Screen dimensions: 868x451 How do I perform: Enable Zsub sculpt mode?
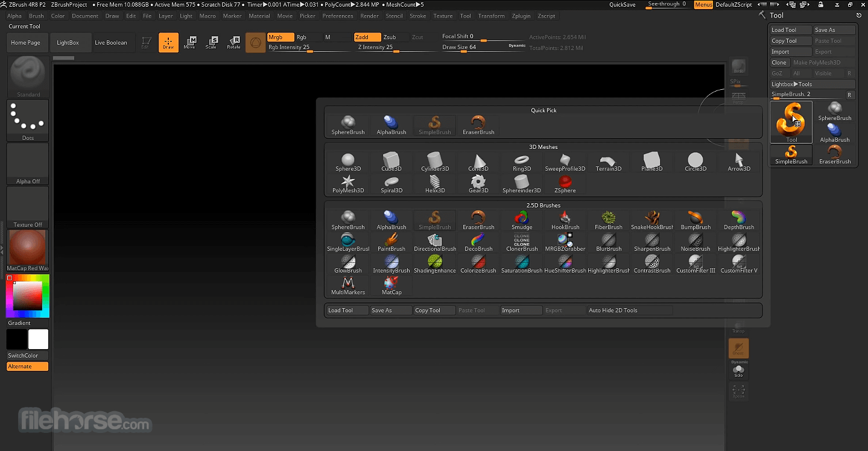395,37
